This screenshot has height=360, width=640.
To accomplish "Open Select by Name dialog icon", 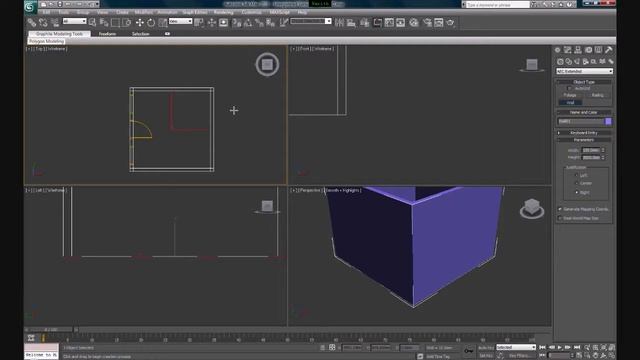I will pyautogui.click(x=104, y=22).
